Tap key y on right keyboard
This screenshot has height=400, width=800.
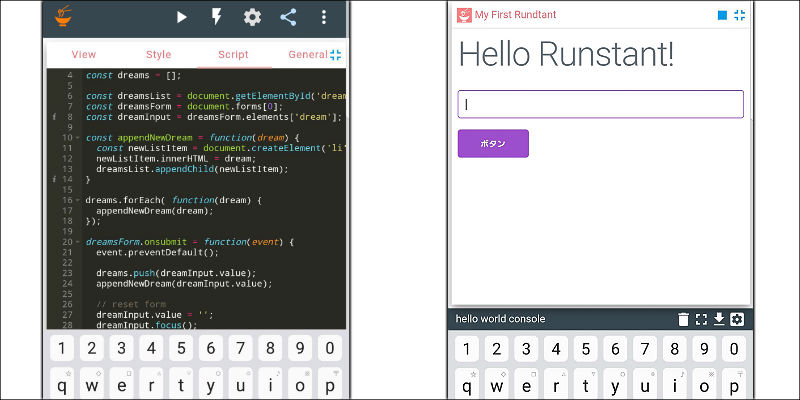click(x=615, y=384)
